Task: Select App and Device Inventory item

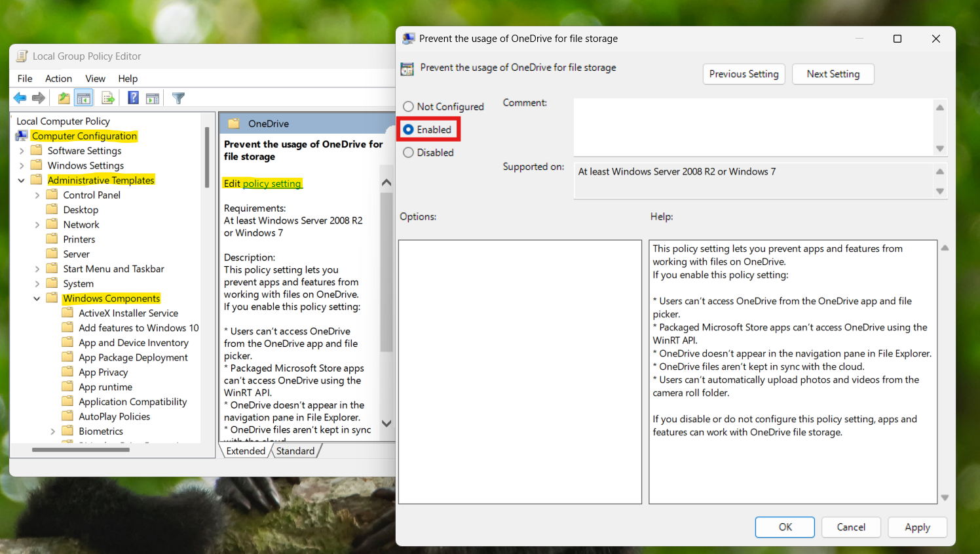Action: 134,342
